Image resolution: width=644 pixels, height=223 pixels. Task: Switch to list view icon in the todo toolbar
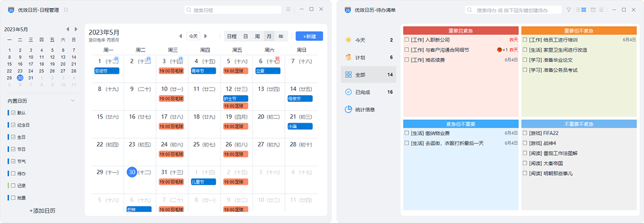click(577, 10)
